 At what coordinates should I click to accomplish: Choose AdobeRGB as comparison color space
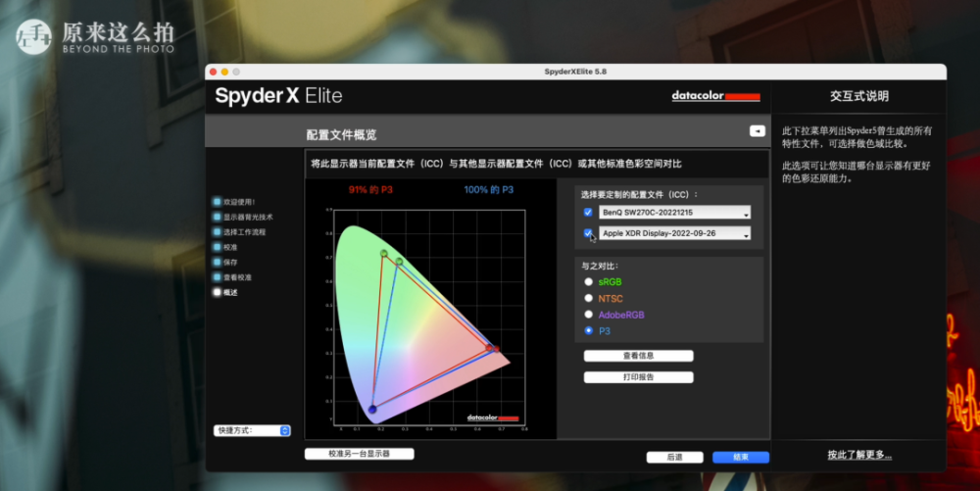coord(588,315)
